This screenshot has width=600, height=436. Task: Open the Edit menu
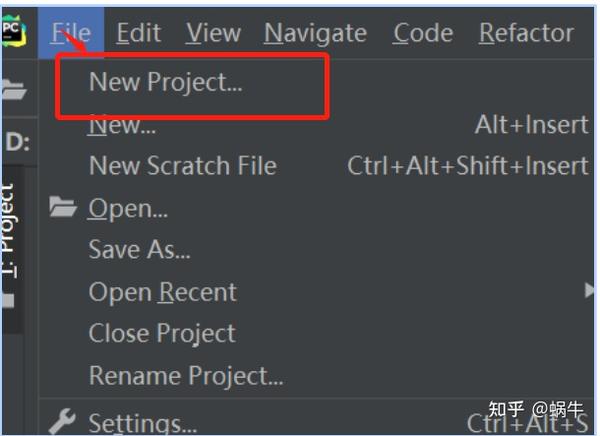pos(139,33)
